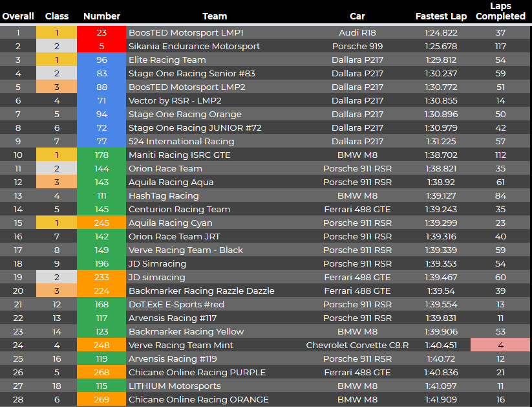Click the Laps Completed column header
Image resolution: width=532 pixels, height=407 pixels.
(500, 11)
